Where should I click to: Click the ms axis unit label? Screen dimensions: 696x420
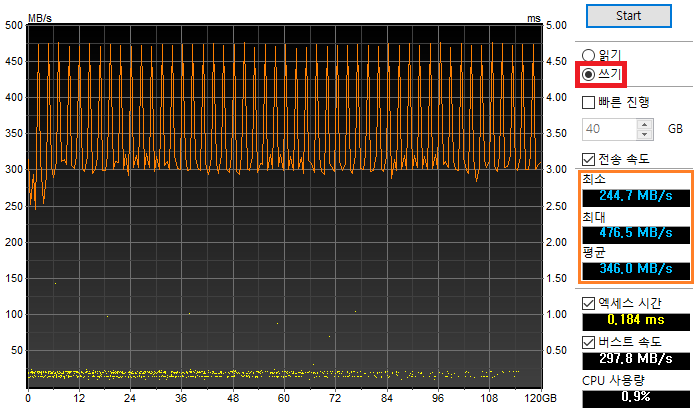coord(534,19)
